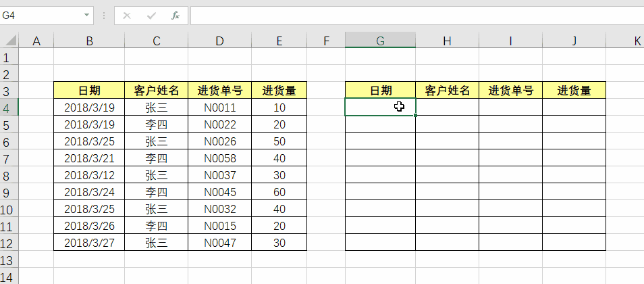
Task: Click the Name Box resize dots handle
Action: [104, 15]
